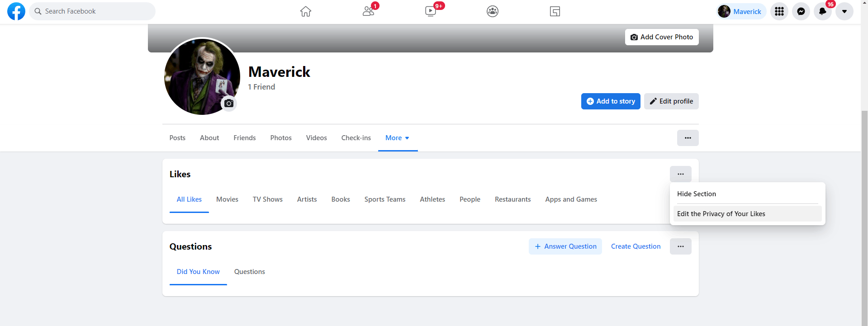Click the Maverick profile chip in header
The image size is (868, 326).
(741, 11)
